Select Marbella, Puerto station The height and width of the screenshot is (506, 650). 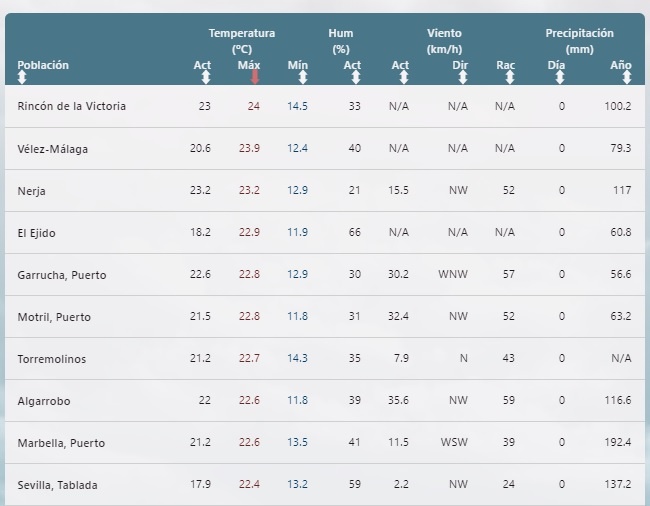tap(61, 443)
